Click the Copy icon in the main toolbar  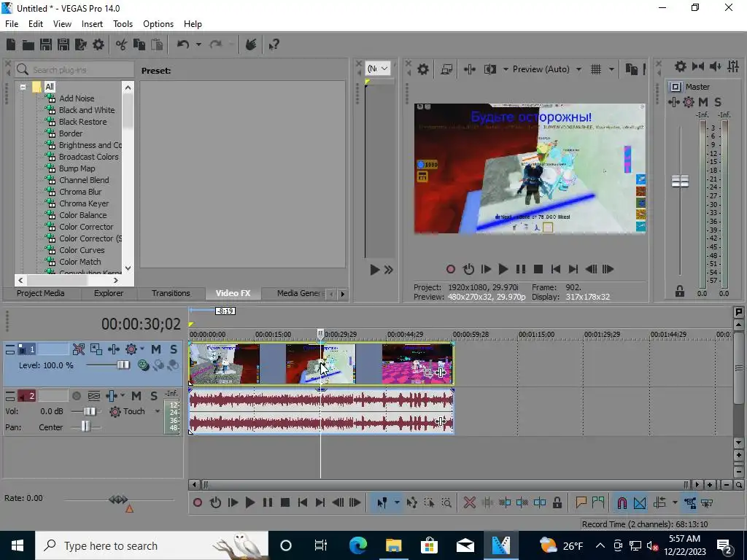coord(139,44)
